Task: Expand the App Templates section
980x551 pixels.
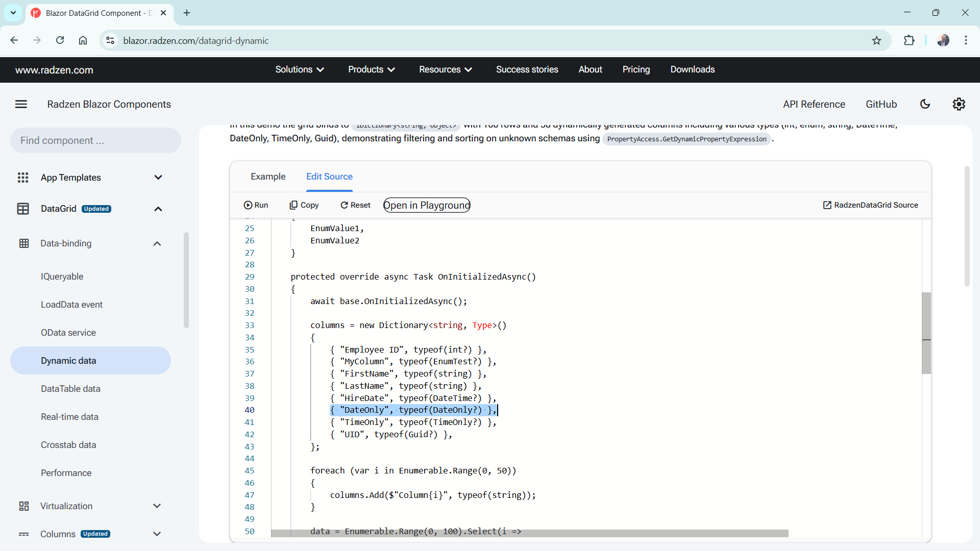Action: [158, 178]
